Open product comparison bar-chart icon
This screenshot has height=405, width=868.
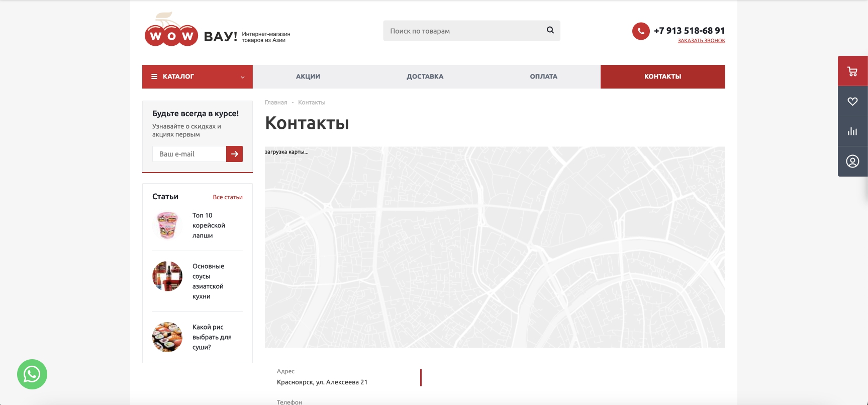pyautogui.click(x=852, y=131)
